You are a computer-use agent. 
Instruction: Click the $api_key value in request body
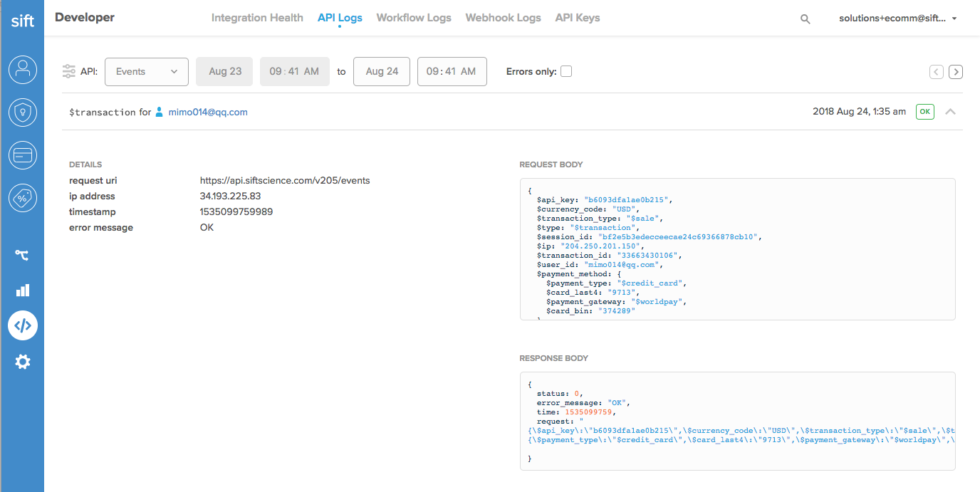[x=627, y=200]
